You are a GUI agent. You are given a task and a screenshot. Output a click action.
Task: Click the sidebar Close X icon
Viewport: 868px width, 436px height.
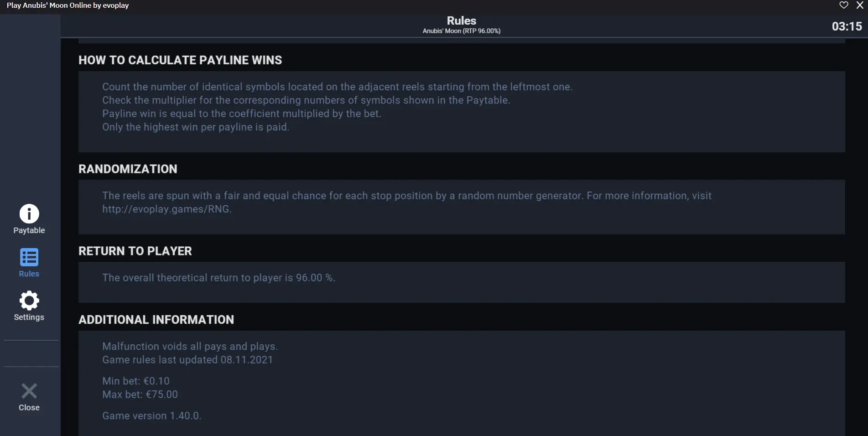29,391
